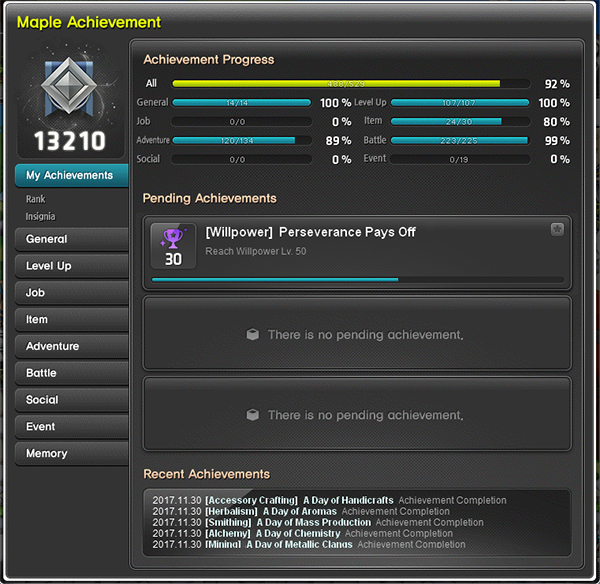Click the purple trophy achievement icon
This screenshot has height=584, width=600.
pos(173,238)
